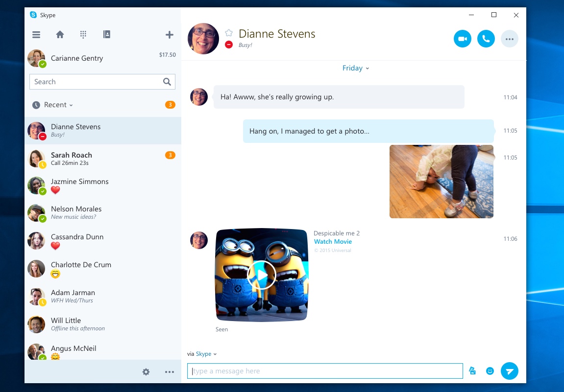Image resolution: width=564 pixels, height=392 pixels.
Task: Click the Seen status text
Action: tap(221, 329)
